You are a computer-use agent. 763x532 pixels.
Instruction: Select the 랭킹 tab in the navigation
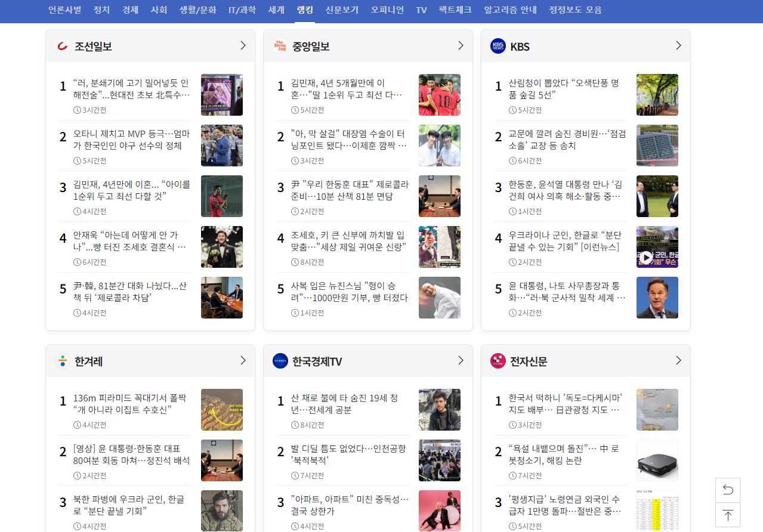click(305, 10)
